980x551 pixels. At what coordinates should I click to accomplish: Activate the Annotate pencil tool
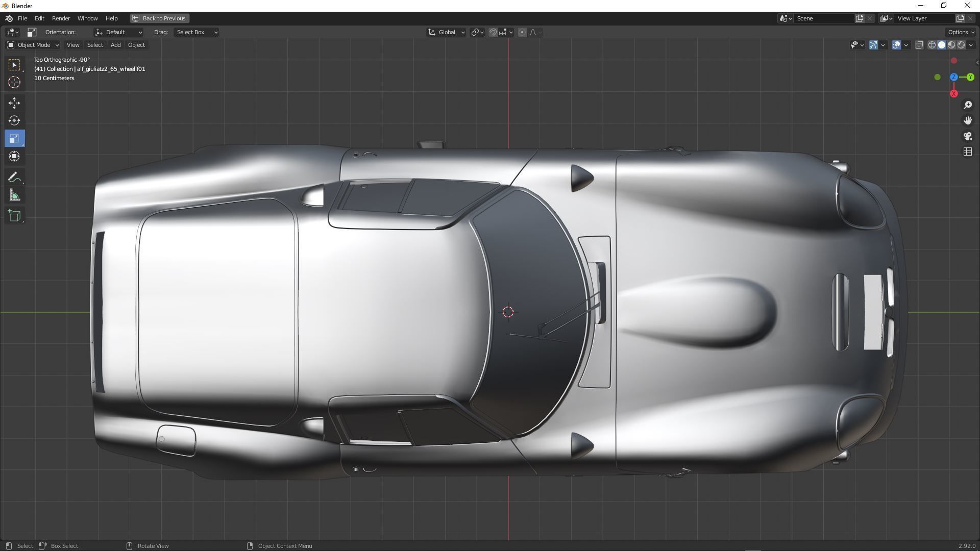pyautogui.click(x=14, y=178)
